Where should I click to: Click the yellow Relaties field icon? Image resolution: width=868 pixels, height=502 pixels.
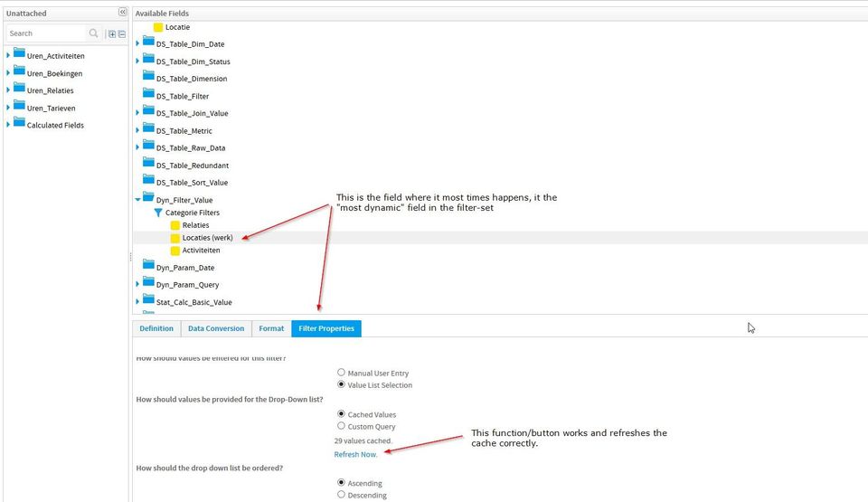[x=175, y=225]
